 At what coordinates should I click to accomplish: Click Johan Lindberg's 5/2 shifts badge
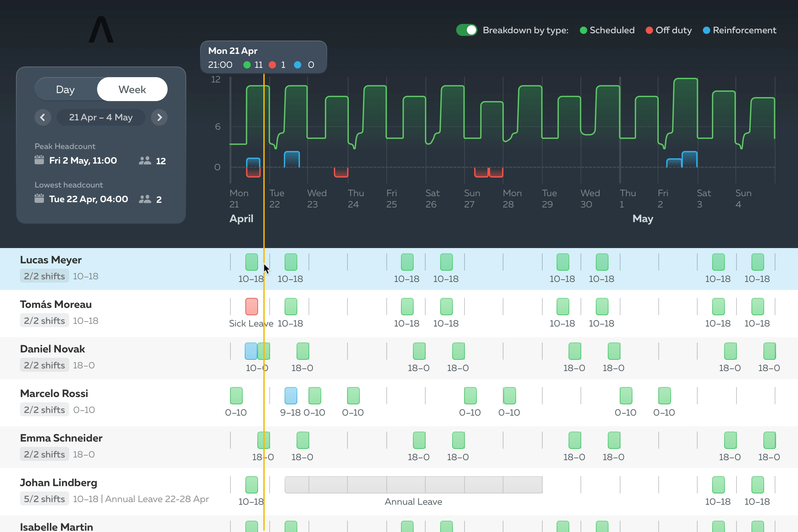point(44,499)
